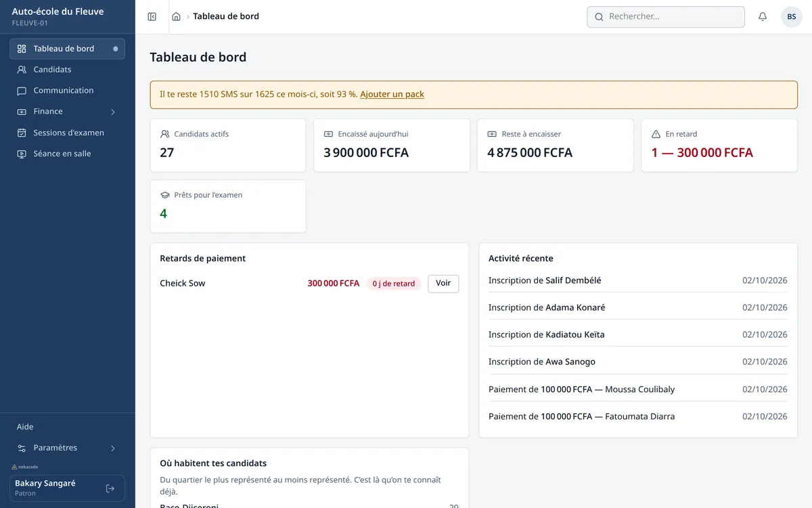
Task: Click the Sessions d'examen calendar icon
Action: pos(22,133)
